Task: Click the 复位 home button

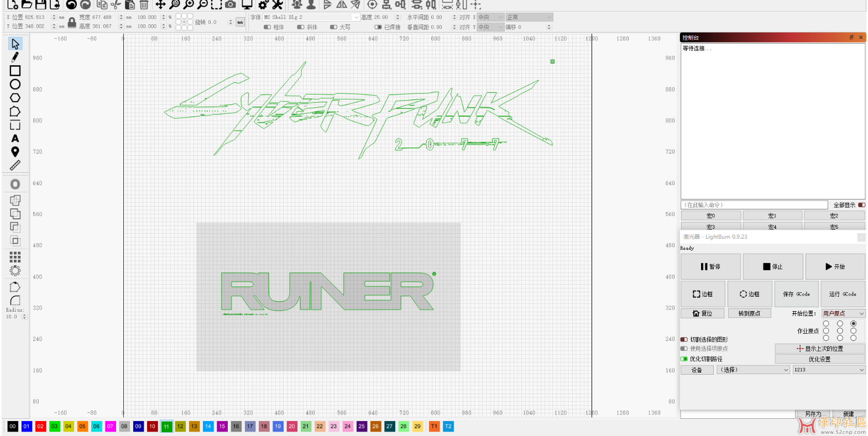Action: 703,313
